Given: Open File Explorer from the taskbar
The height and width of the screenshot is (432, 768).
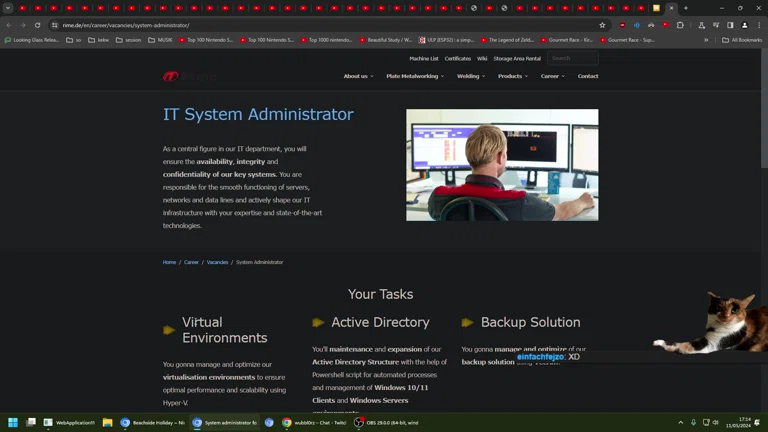Looking at the screenshot, I should tap(107, 423).
